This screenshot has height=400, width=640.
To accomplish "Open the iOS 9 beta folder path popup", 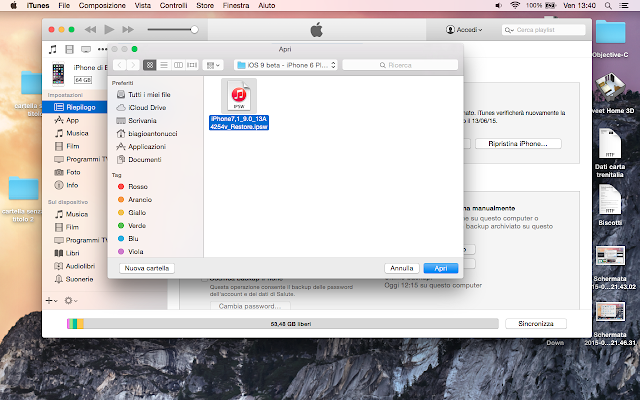I will [x=286, y=65].
